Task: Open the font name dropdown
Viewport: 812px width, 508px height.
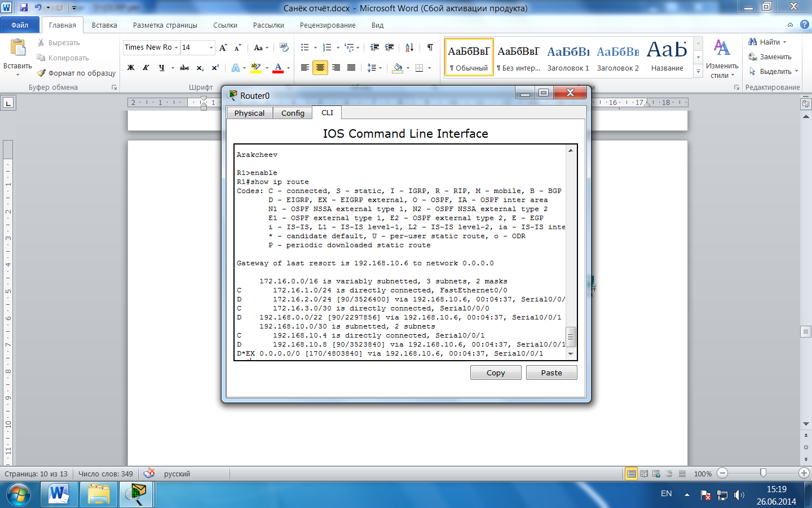Action: coord(176,47)
